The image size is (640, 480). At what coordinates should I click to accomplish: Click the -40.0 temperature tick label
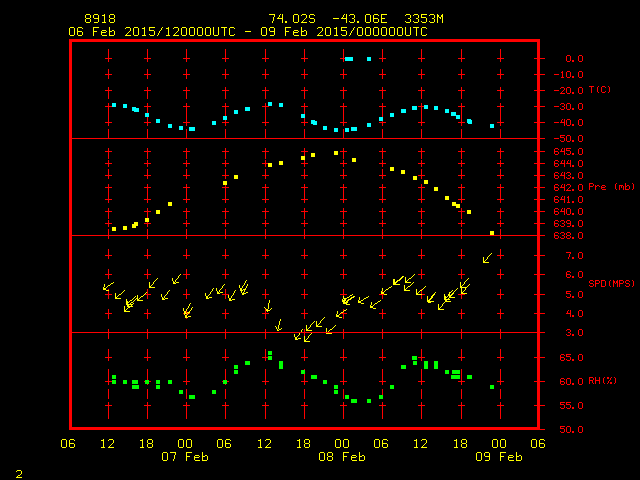[x=569, y=122]
